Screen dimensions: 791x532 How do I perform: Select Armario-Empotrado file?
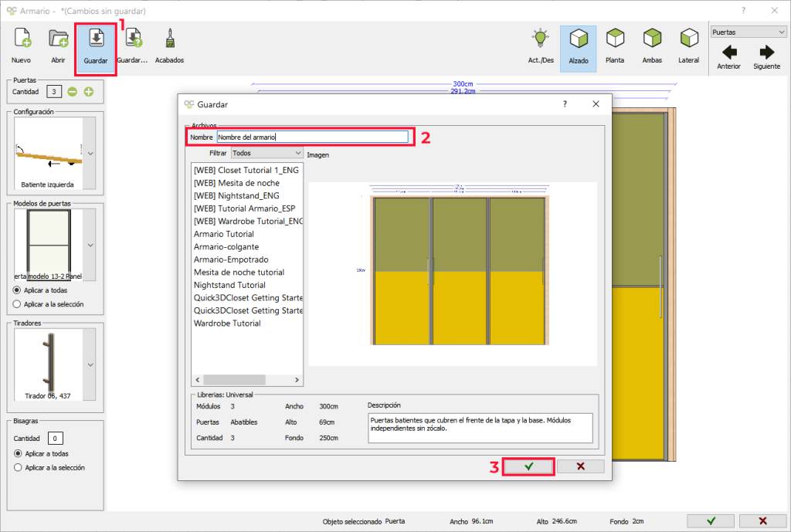pos(231,259)
